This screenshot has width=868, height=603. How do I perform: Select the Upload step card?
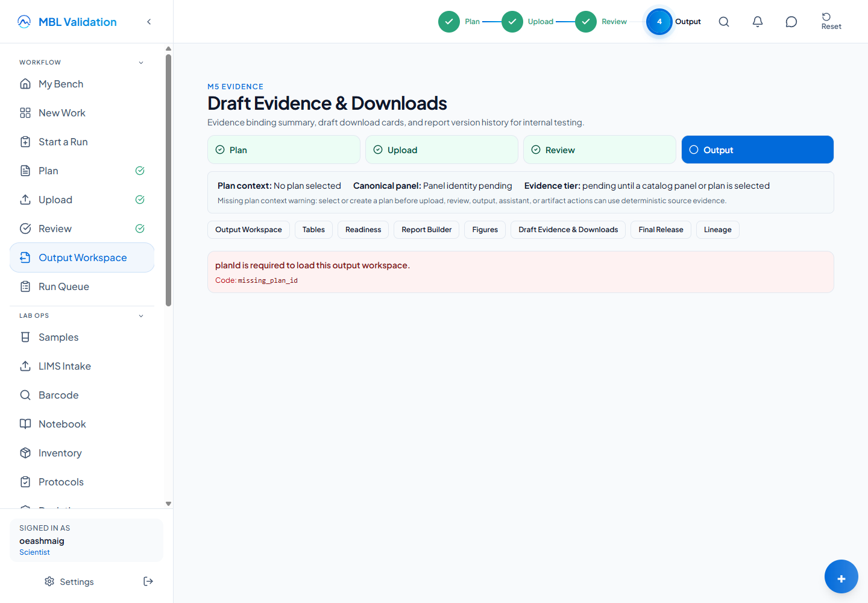click(442, 150)
